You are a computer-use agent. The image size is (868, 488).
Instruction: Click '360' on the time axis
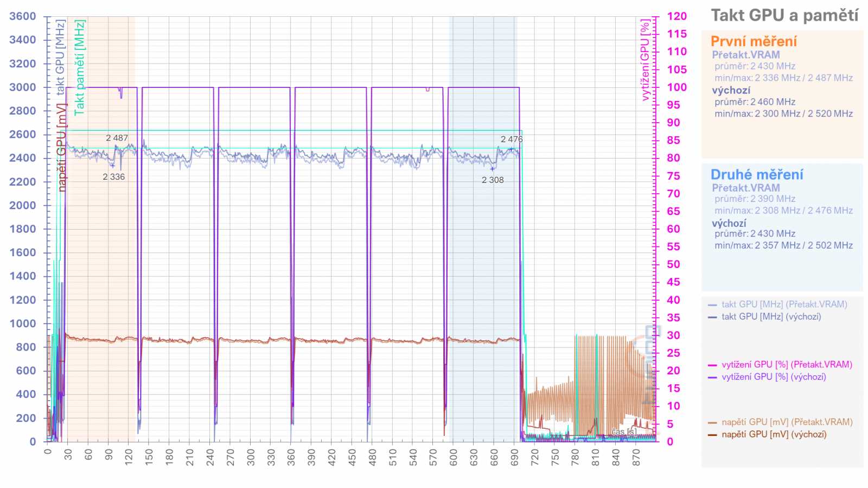(x=291, y=457)
